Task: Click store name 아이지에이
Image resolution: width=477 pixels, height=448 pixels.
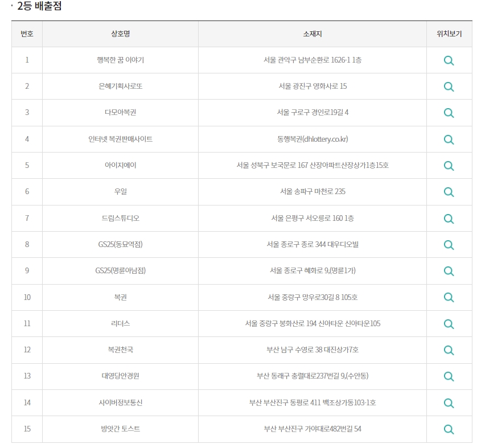Action: tap(121, 165)
